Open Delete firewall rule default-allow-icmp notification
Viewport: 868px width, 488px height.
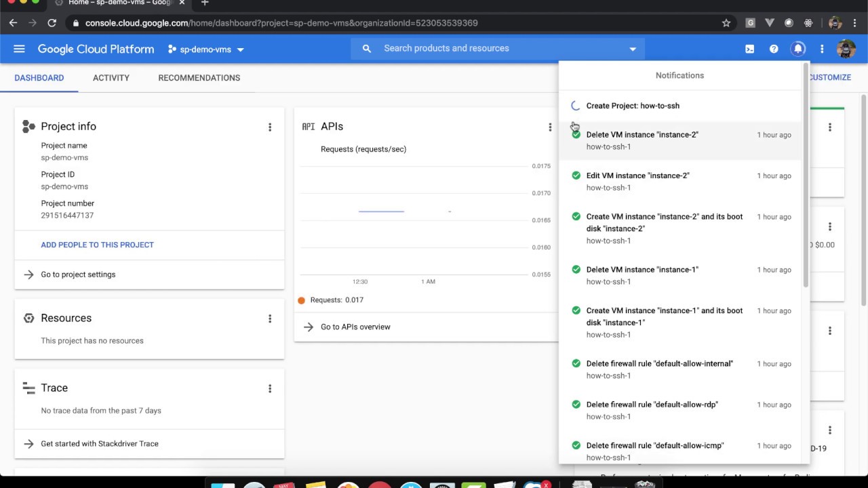tap(680, 451)
